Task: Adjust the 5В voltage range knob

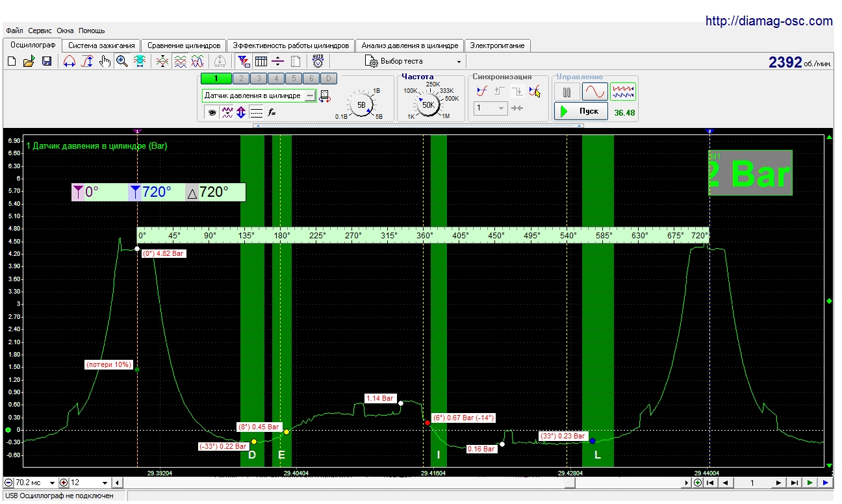Action: (361, 104)
